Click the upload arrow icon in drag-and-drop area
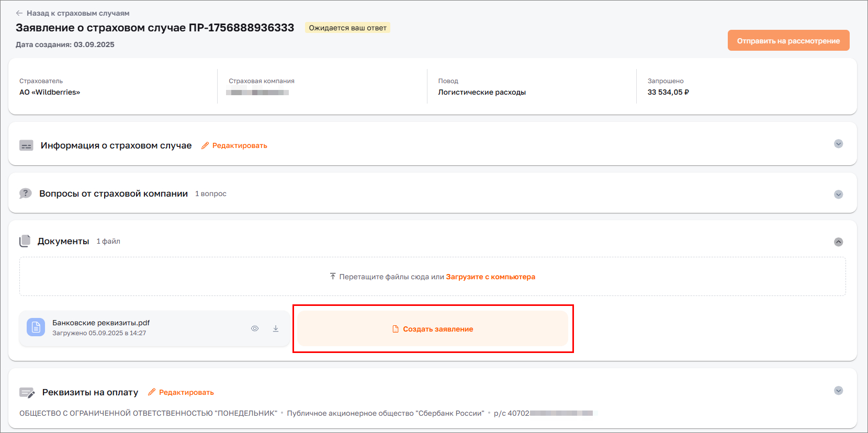The height and width of the screenshot is (433, 868). click(x=332, y=276)
